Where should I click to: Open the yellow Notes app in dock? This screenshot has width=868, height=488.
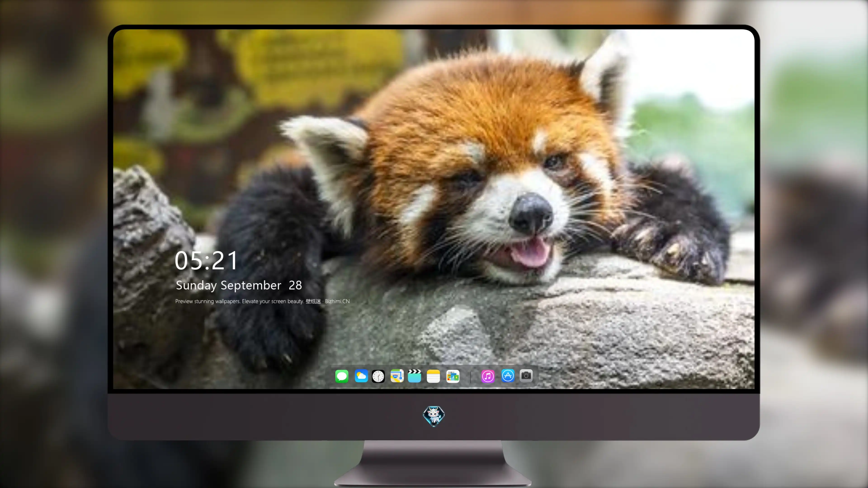coord(433,376)
